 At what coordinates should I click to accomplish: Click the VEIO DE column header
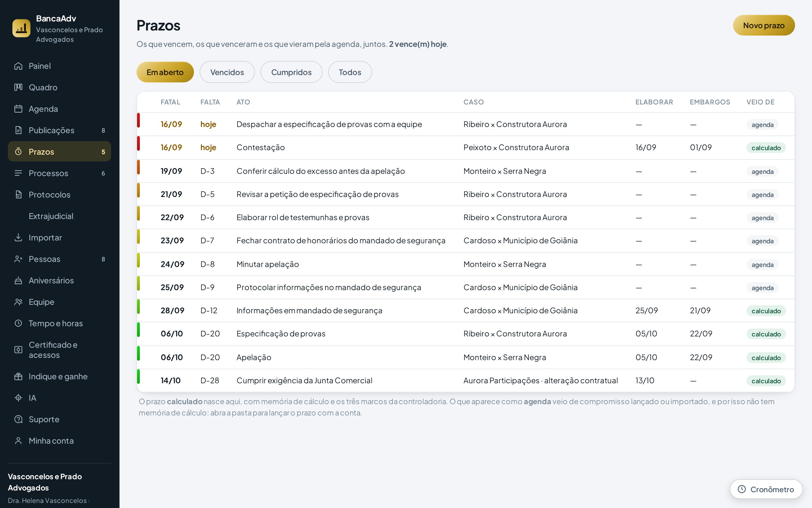[x=760, y=102]
